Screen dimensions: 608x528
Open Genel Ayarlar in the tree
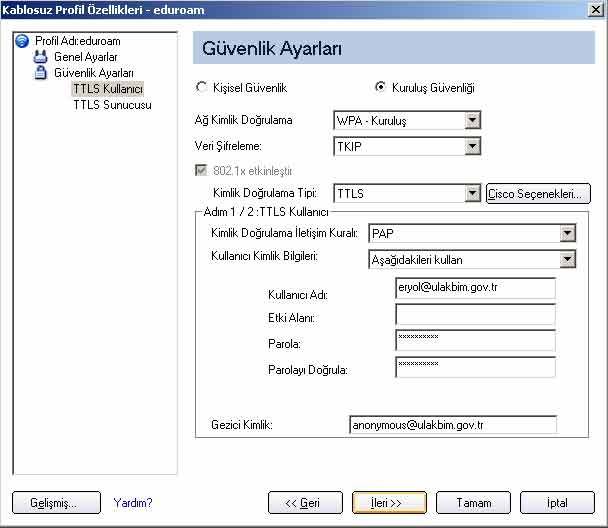[85, 57]
